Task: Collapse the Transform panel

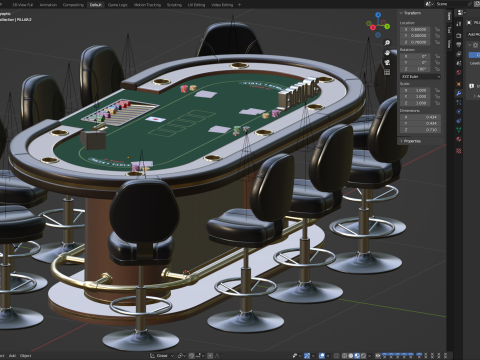Action: [x=401, y=13]
